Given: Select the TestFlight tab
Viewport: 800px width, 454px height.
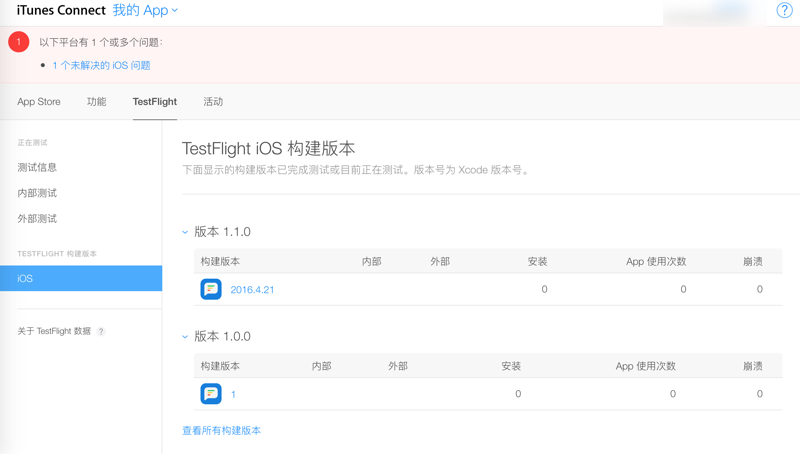Looking at the screenshot, I should click(154, 102).
